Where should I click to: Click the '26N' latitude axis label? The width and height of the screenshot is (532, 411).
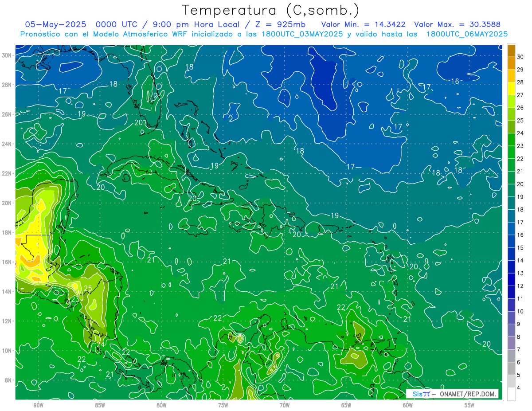point(6,114)
